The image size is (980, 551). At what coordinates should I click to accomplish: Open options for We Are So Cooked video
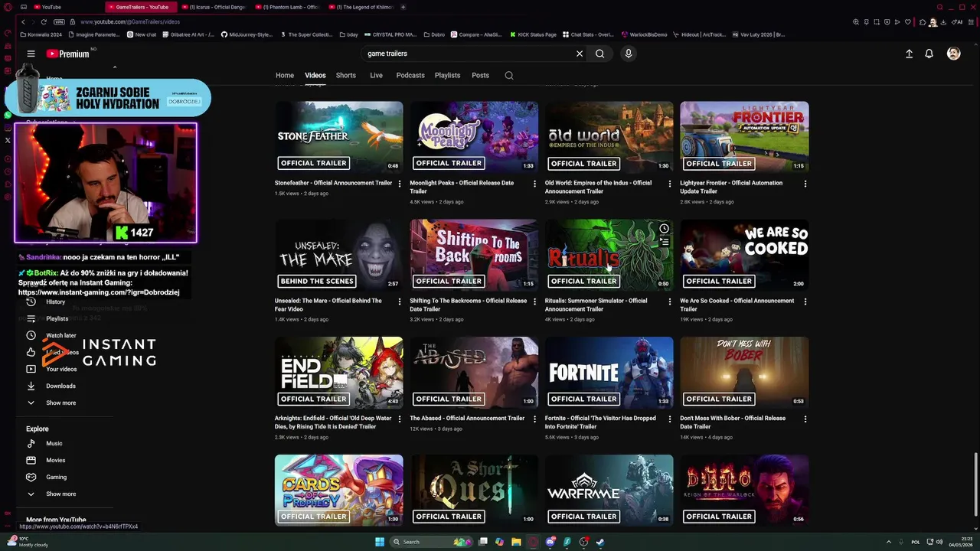click(x=805, y=302)
